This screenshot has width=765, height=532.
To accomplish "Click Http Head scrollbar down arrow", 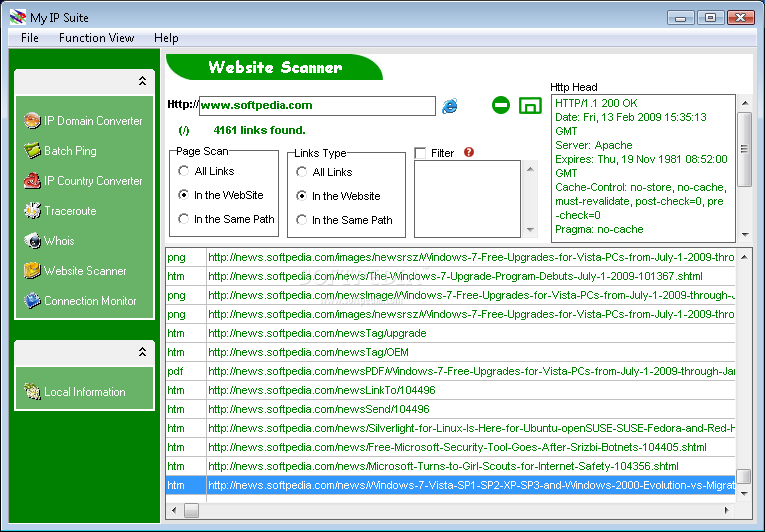I will 745,235.
